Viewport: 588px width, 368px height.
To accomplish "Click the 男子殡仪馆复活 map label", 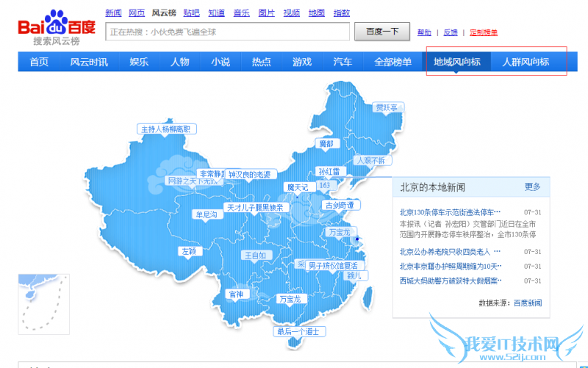I will pyautogui.click(x=334, y=266).
